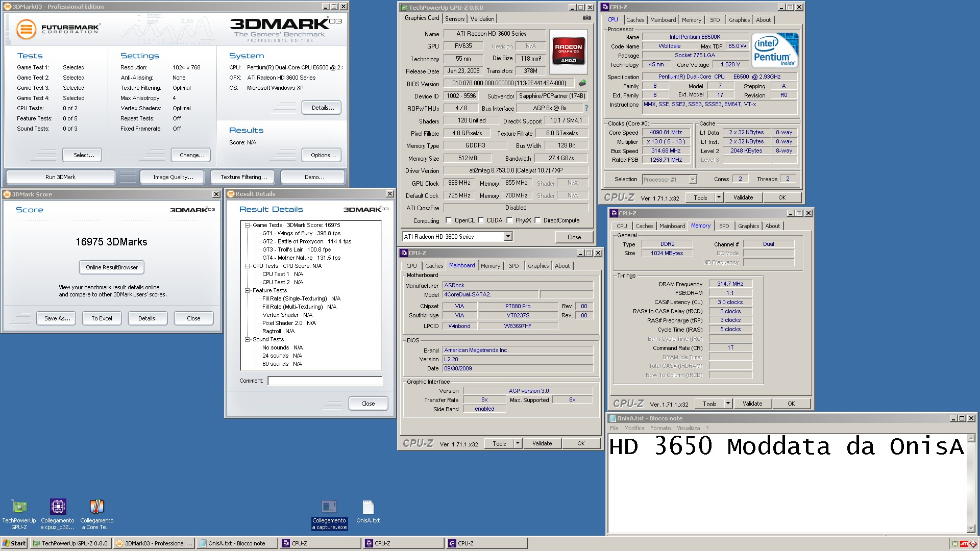Open SPD tab in the Memory window
Image resolution: width=980 pixels, height=551 pixels.
(724, 226)
